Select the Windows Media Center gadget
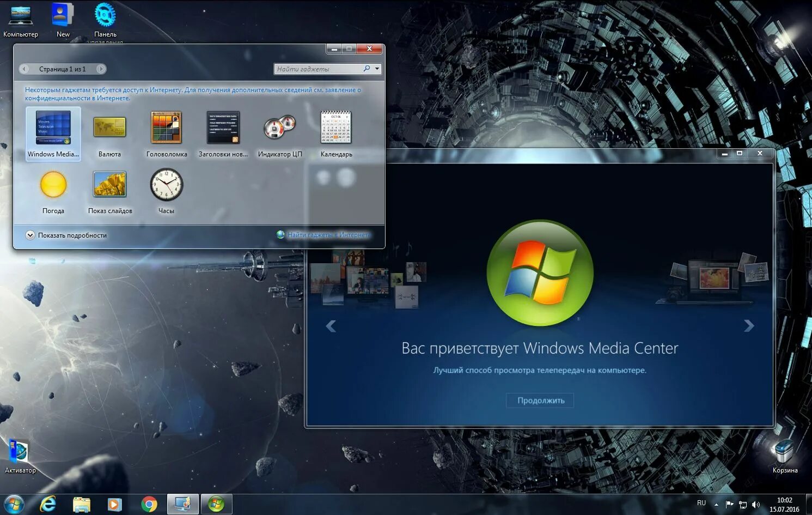Image resolution: width=812 pixels, height=515 pixels. pyautogui.click(x=53, y=134)
